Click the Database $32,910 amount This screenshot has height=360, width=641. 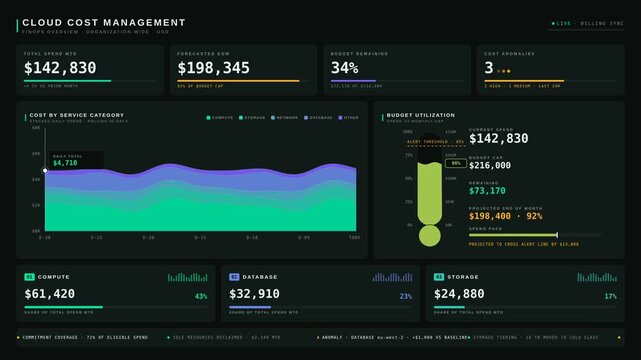click(x=254, y=294)
